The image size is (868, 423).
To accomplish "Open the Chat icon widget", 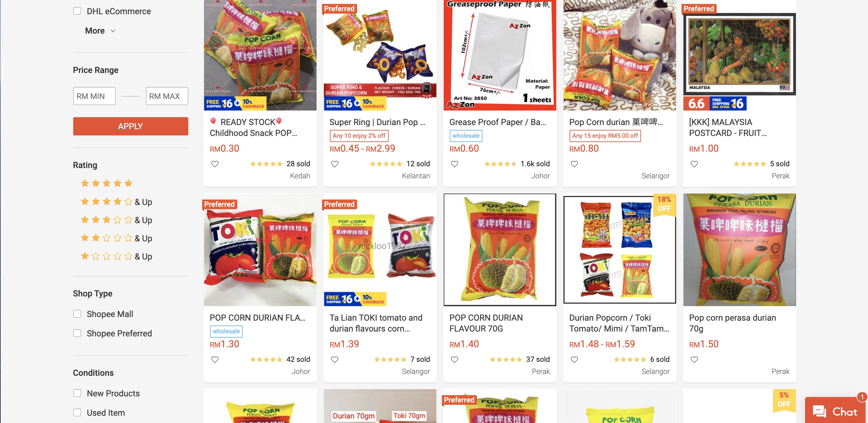I will pyautogui.click(x=834, y=411).
